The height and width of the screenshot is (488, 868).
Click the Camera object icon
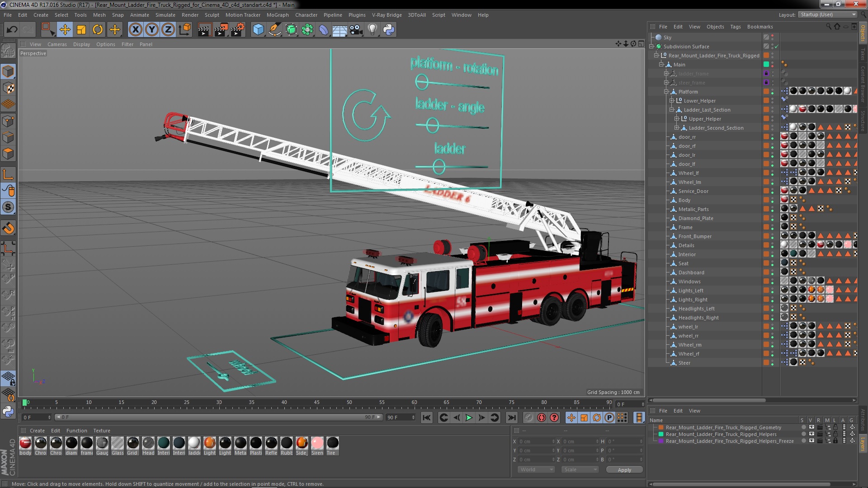point(356,30)
